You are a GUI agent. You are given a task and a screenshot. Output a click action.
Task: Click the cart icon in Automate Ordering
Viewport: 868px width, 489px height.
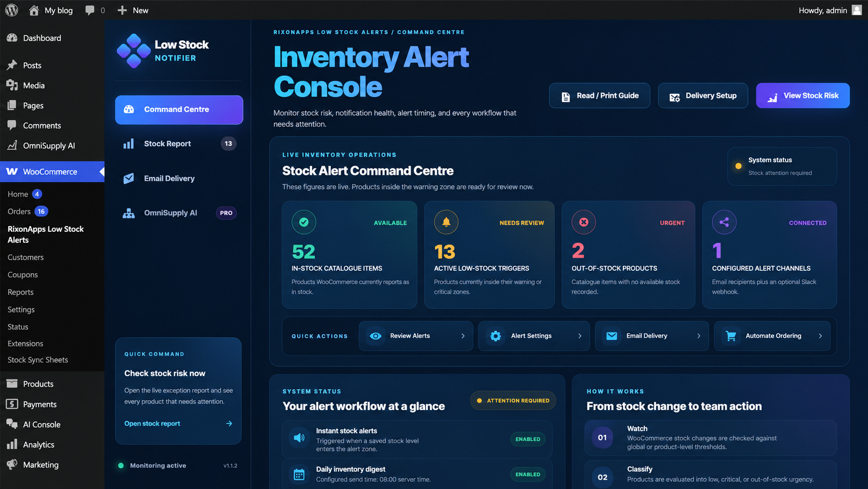(731, 336)
